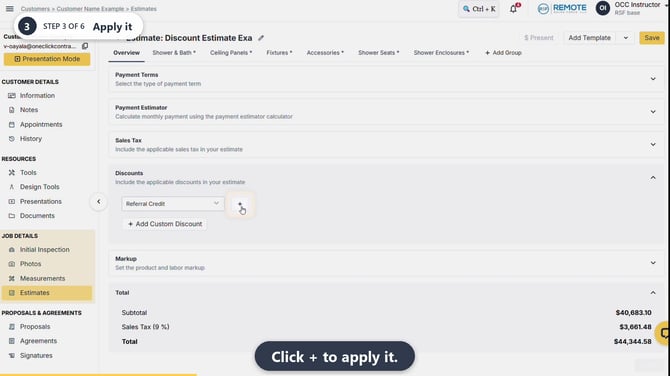Screen dimensions: 670x376
Task: Click the Initial Inspection icon
Action: [x=12, y=250]
